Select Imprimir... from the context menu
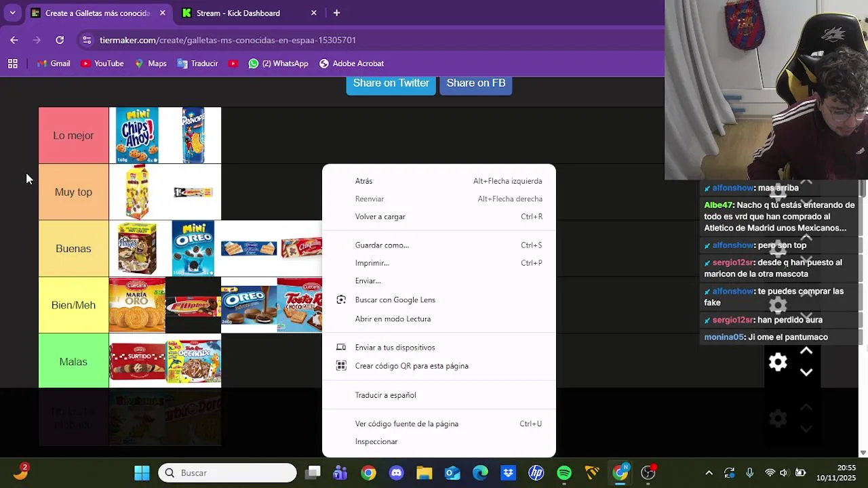 click(439, 263)
